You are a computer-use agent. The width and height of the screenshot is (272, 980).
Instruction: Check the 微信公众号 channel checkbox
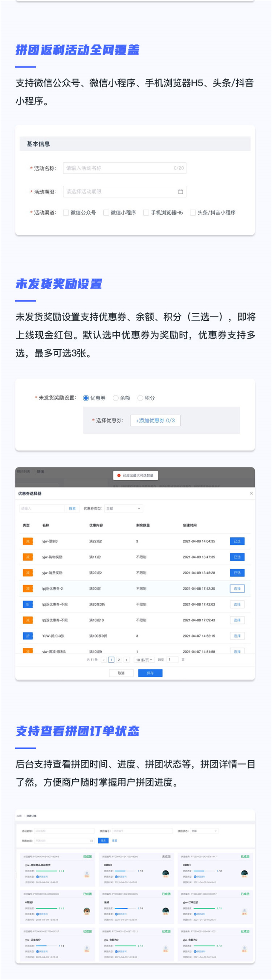pyautogui.click(x=66, y=213)
